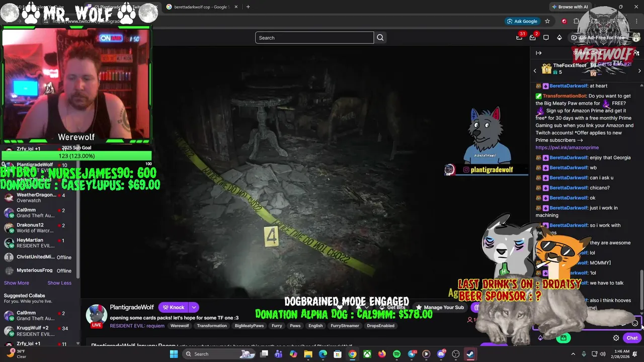Open the amazonprime link in chat
This screenshot has width=644, height=362.
[567, 147]
